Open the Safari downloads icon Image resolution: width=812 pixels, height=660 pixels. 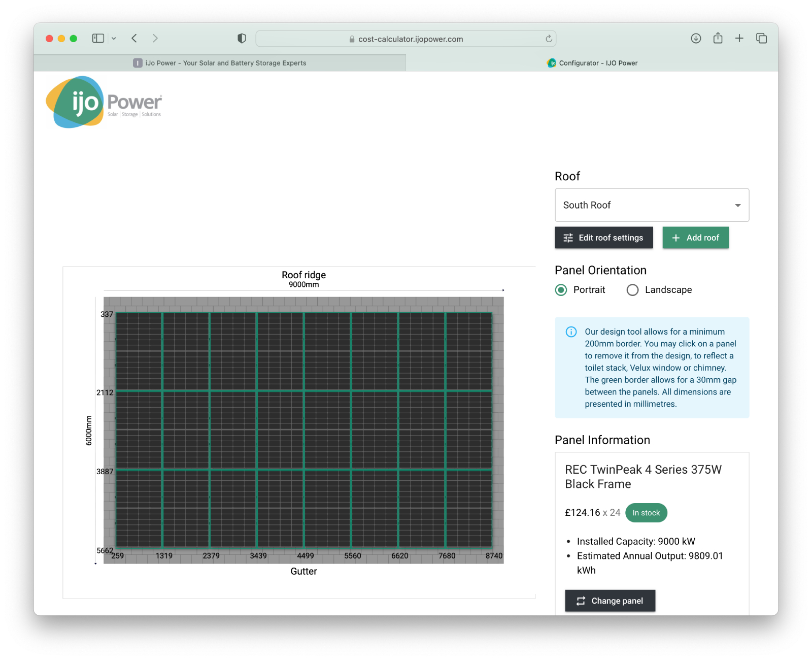point(696,39)
